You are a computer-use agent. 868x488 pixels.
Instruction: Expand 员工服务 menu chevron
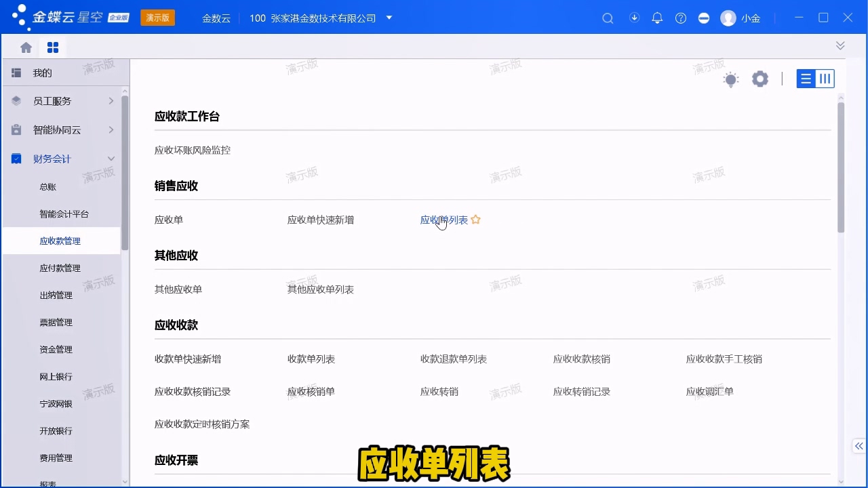click(x=111, y=101)
